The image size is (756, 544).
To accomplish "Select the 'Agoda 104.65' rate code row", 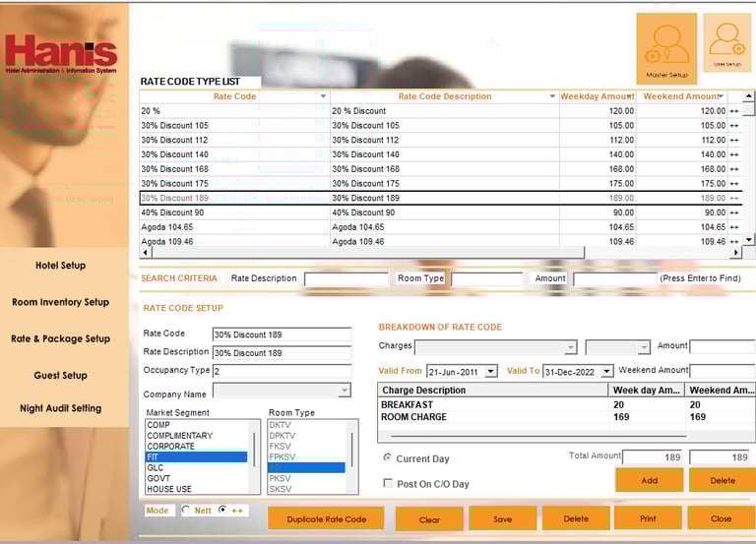I will pyautogui.click(x=441, y=227).
